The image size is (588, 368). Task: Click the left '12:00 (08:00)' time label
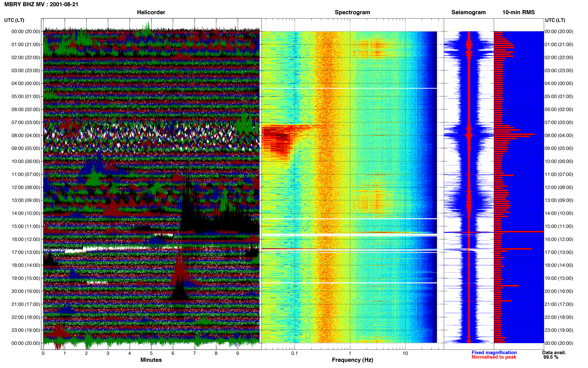[26, 187]
